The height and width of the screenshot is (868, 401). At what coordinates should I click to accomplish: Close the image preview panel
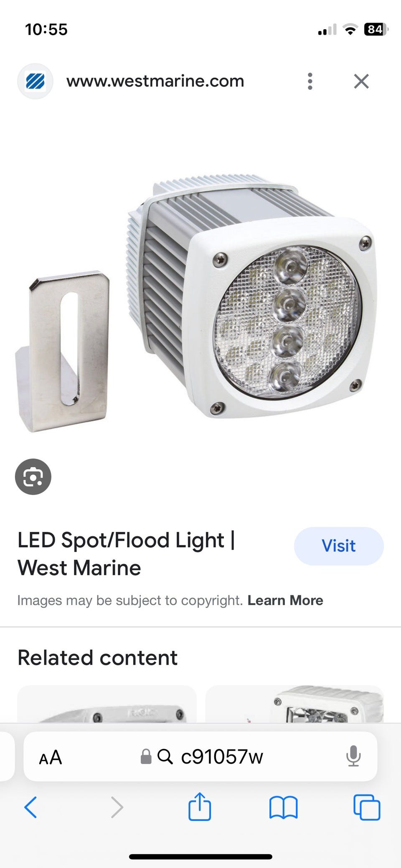coord(361,81)
